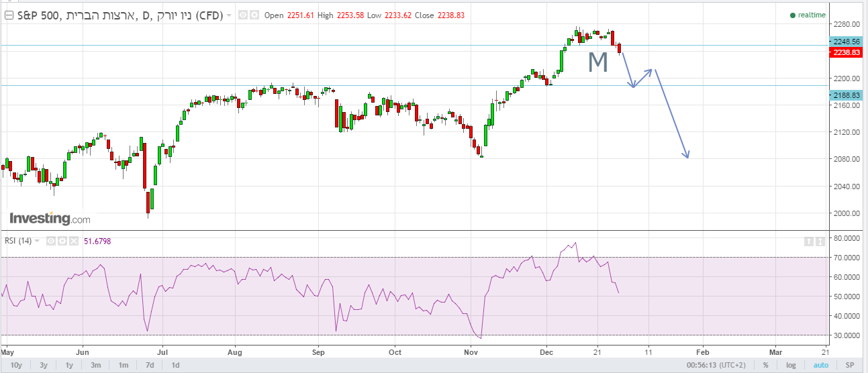Open settings gear for S&P 500 series
Screen dimensions: 868x373
[254, 15]
